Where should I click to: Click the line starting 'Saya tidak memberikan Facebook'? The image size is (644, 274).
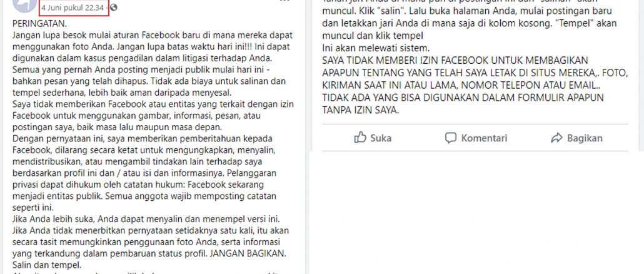tap(153, 104)
